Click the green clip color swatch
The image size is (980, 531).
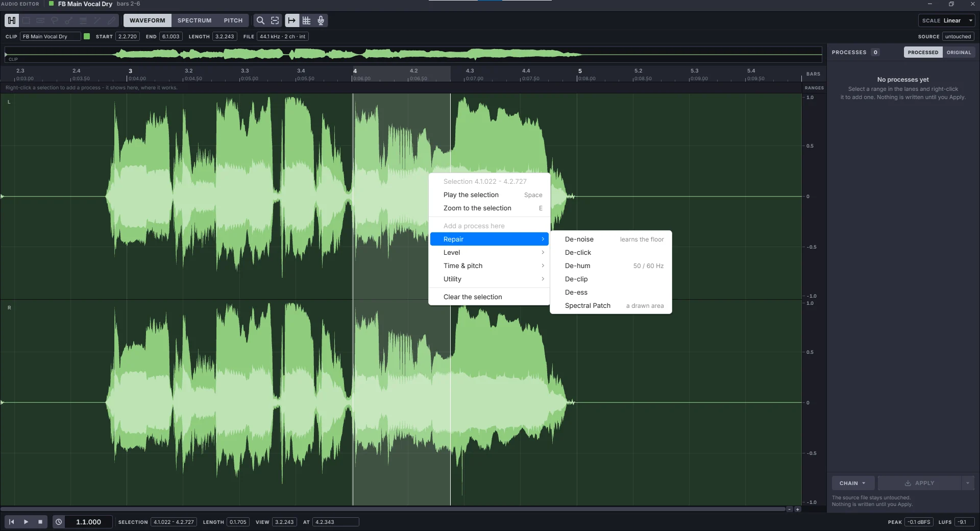pos(87,36)
